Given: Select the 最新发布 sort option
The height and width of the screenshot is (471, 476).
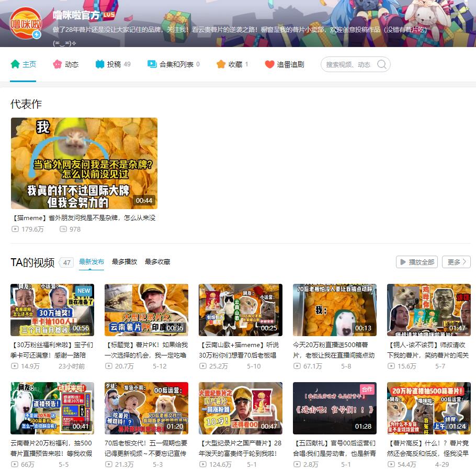Looking at the screenshot, I should [x=92, y=262].
